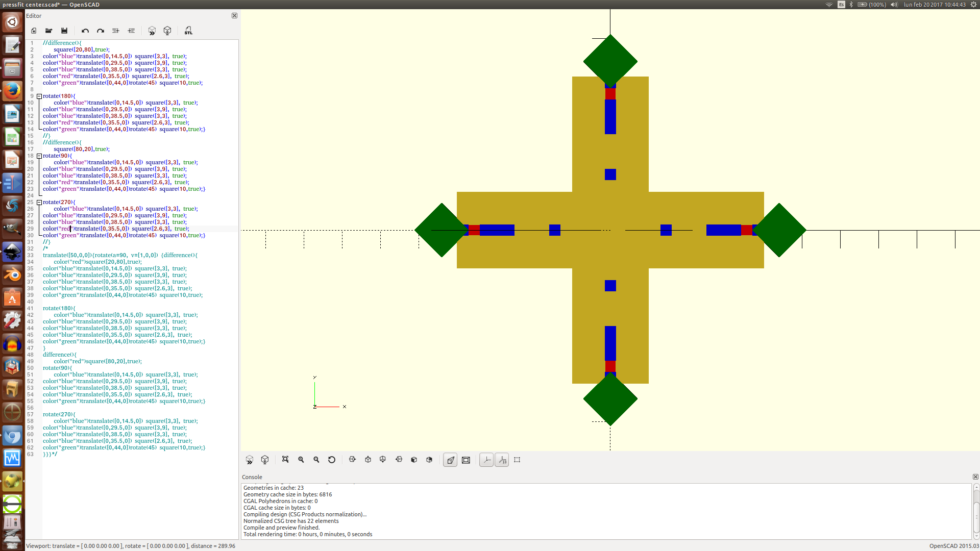The height and width of the screenshot is (551, 980).
Task: Click the 'Compile and preview finished.' console line
Action: click(281, 528)
